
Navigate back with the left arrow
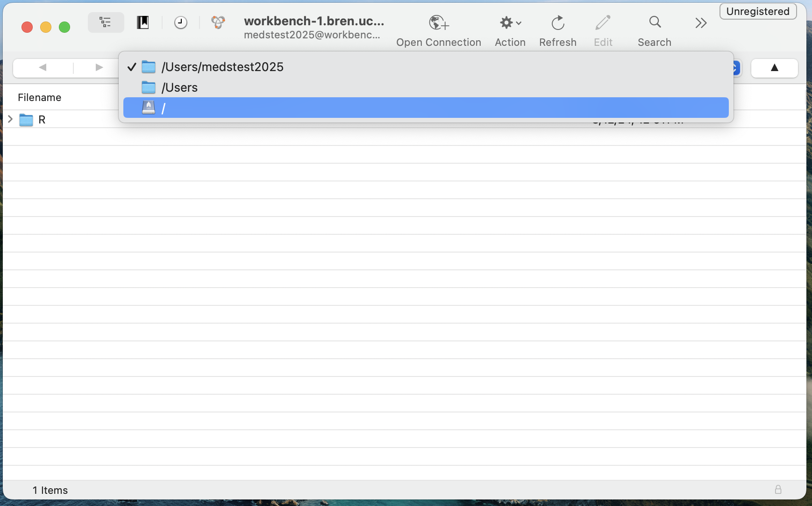[43, 67]
